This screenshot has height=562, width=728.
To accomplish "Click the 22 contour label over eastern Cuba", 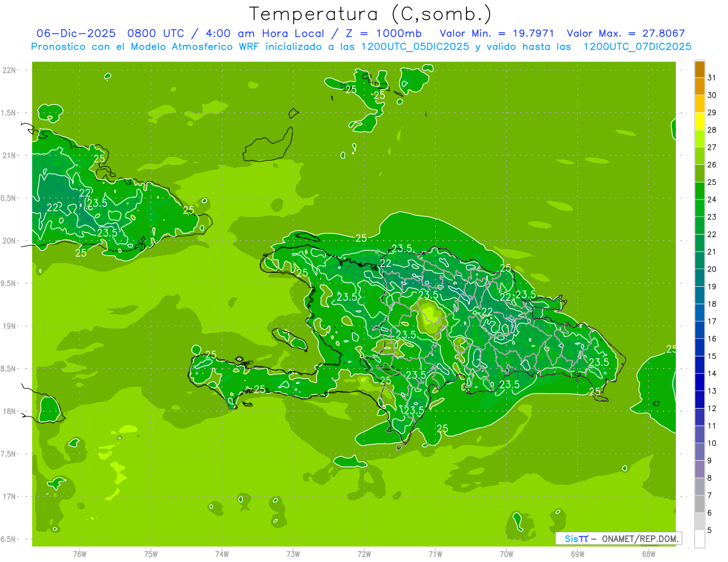I will point(86,193).
